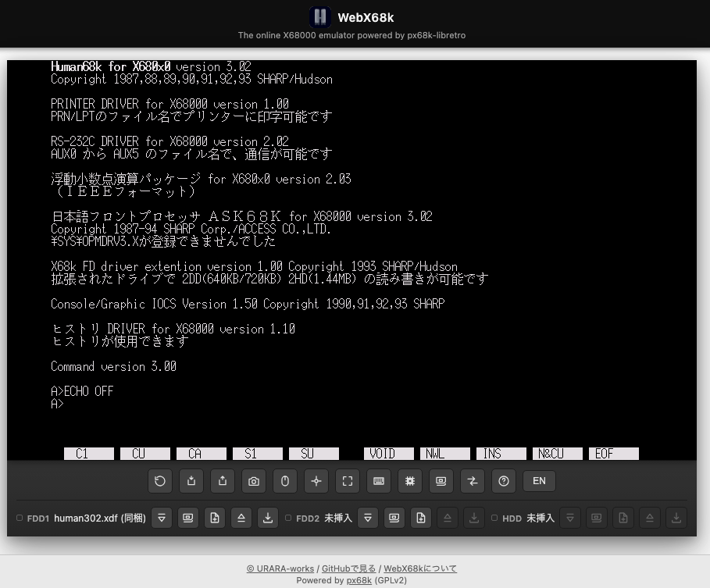
Task: Open the WebX68kについて link
Action: [420, 568]
